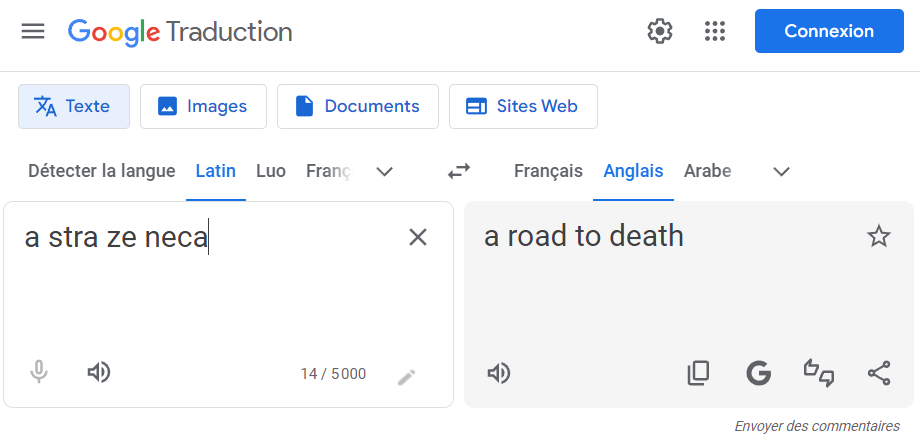Click the Connexion sign-in button
Screen dimensions: 920x443
829,31
